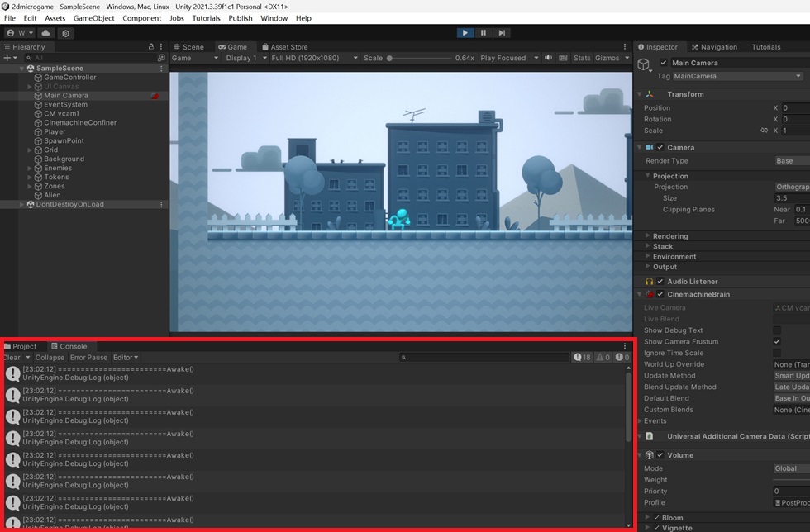The height and width of the screenshot is (532, 810).
Task: Open Hierarchy panel options menu
Action: (x=161, y=46)
